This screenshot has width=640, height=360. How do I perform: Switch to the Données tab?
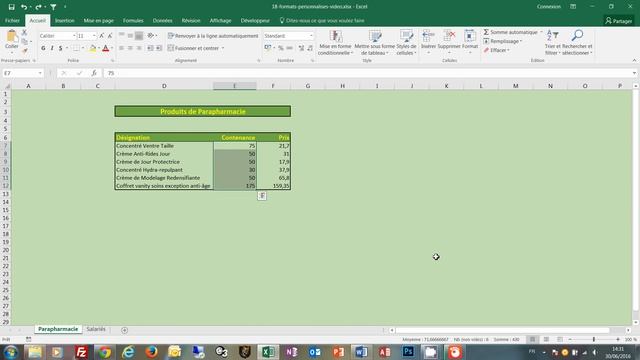(162, 20)
